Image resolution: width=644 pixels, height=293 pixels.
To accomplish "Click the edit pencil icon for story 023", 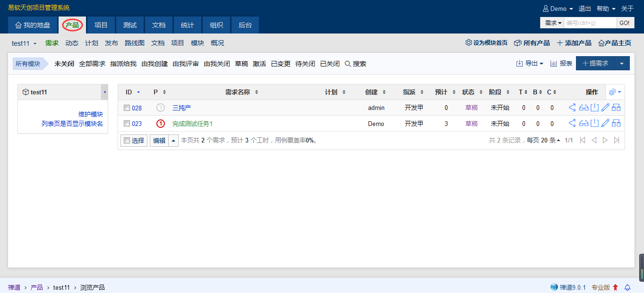I will [605, 123].
